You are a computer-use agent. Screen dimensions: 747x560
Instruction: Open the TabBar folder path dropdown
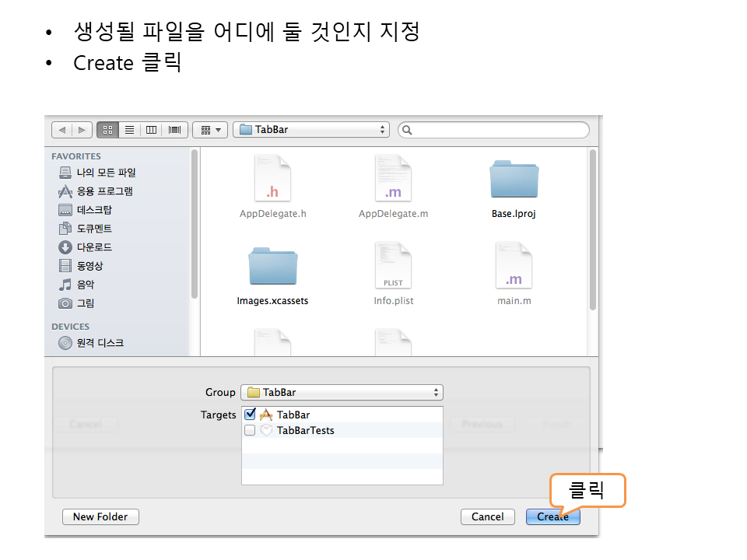click(310, 130)
